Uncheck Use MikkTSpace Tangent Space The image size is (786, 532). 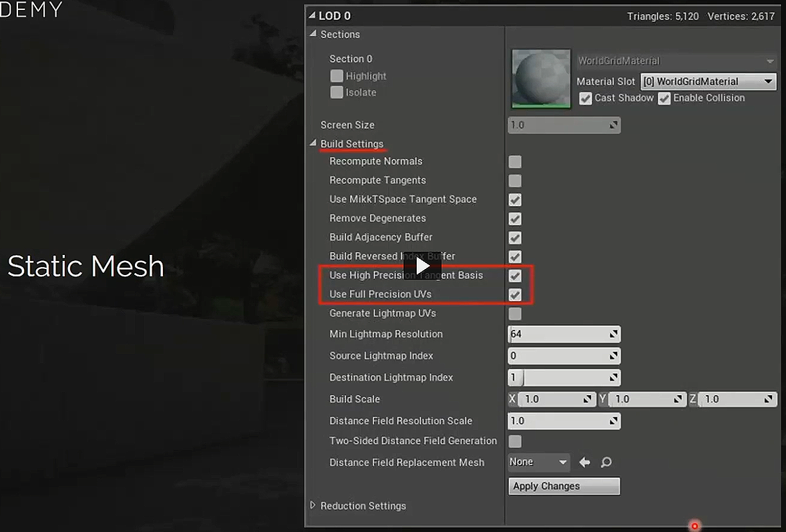515,200
